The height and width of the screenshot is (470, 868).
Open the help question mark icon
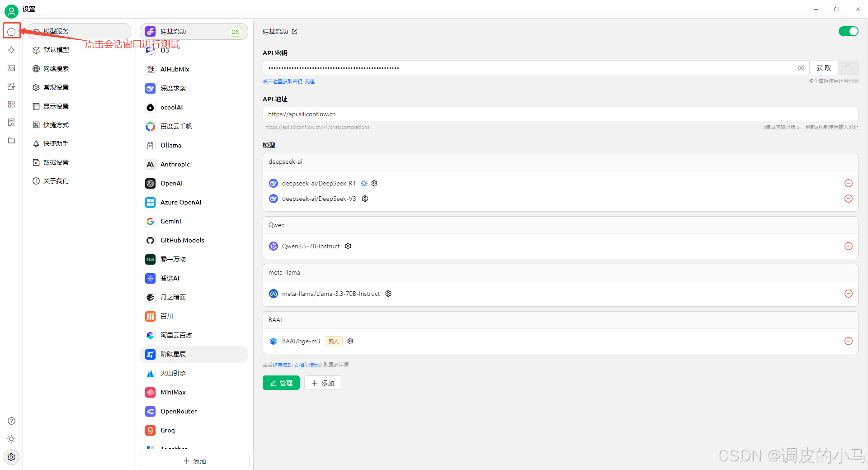coord(11,421)
